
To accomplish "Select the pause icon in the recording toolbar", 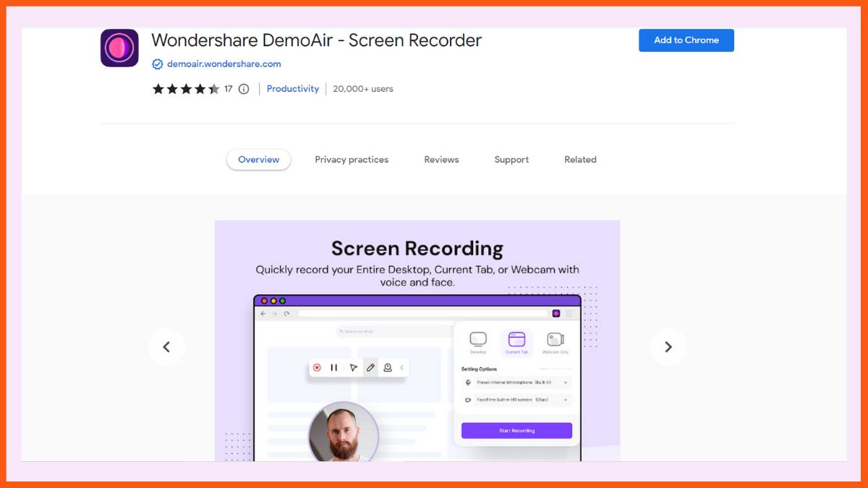I will pyautogui.click(x=333, y=367).
